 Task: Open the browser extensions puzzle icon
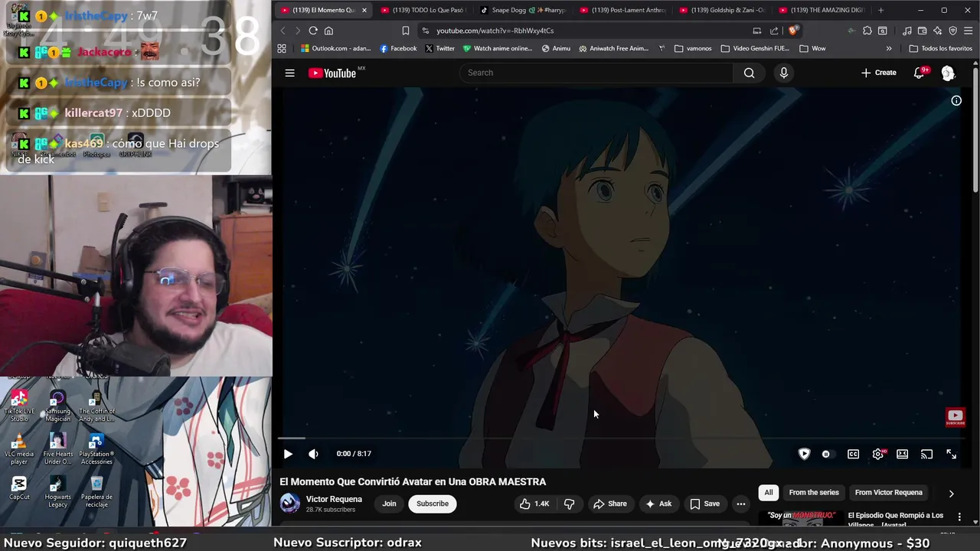tap(867, 31)
